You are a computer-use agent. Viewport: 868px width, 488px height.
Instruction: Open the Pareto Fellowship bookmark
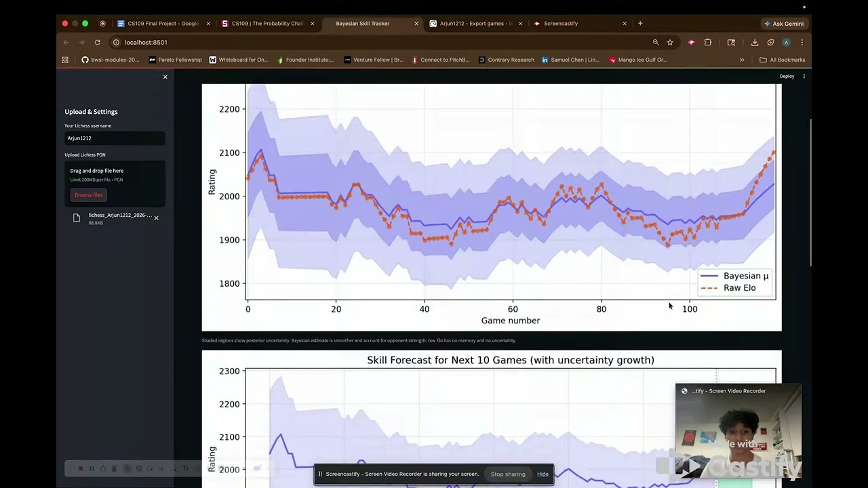tap(175, 60)
